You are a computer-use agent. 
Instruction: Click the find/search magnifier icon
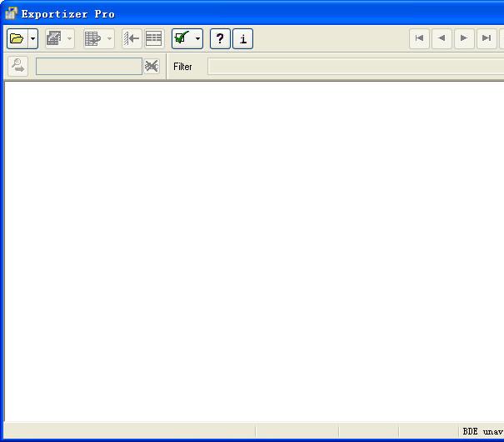pos(17,66)
